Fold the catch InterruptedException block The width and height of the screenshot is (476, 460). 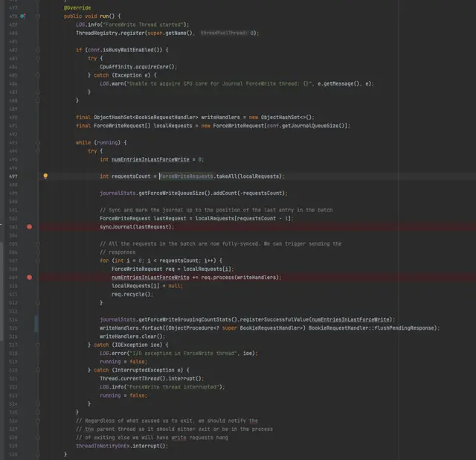(38, 370)
